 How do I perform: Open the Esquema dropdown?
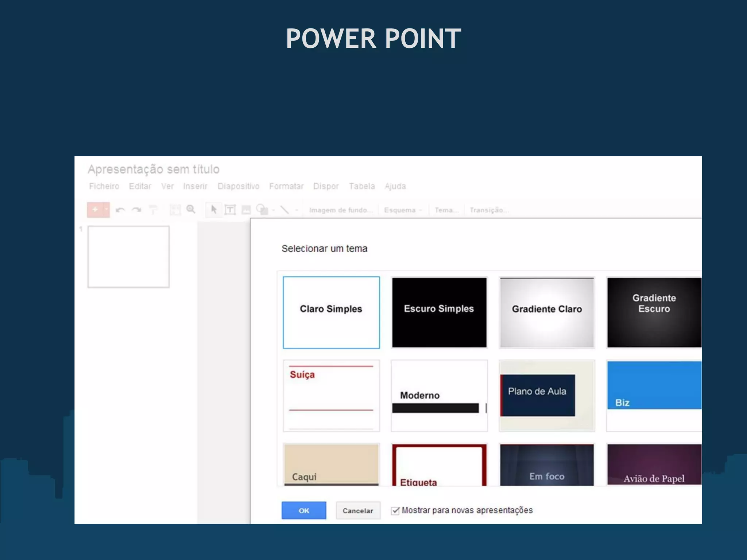pyautogui.click(x=403, y=210)
